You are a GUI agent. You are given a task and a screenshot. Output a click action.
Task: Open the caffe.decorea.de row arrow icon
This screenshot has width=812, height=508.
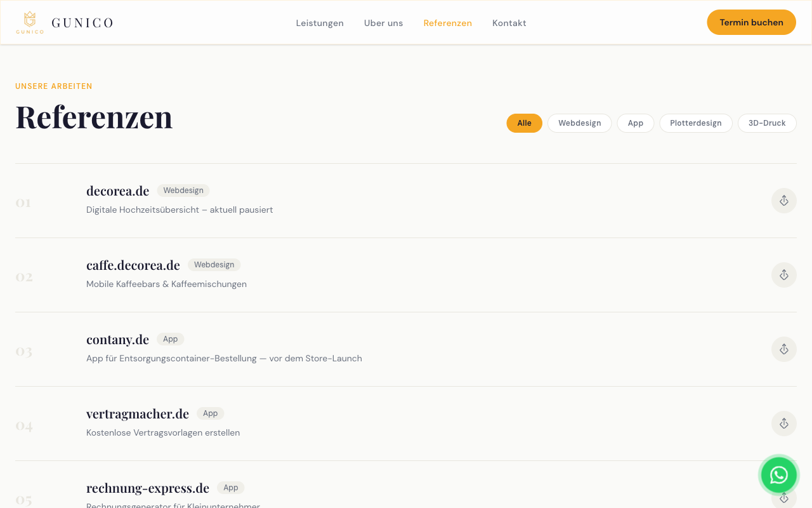783,275
